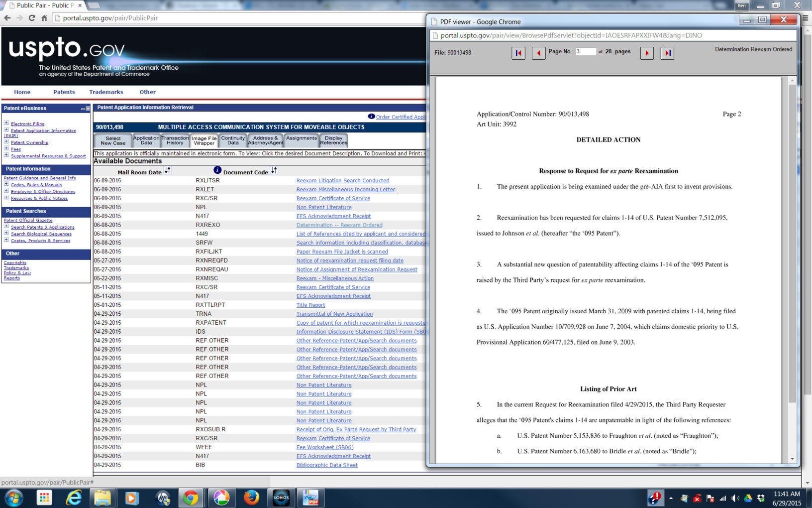The height and width of the screenshot is (508, 812).
Task: Click volume speaker icon in system tray
Action: point(735,499)
